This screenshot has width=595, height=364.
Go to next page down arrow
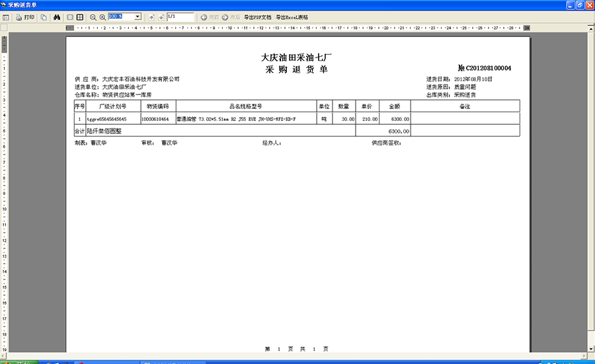click(161, 17)
